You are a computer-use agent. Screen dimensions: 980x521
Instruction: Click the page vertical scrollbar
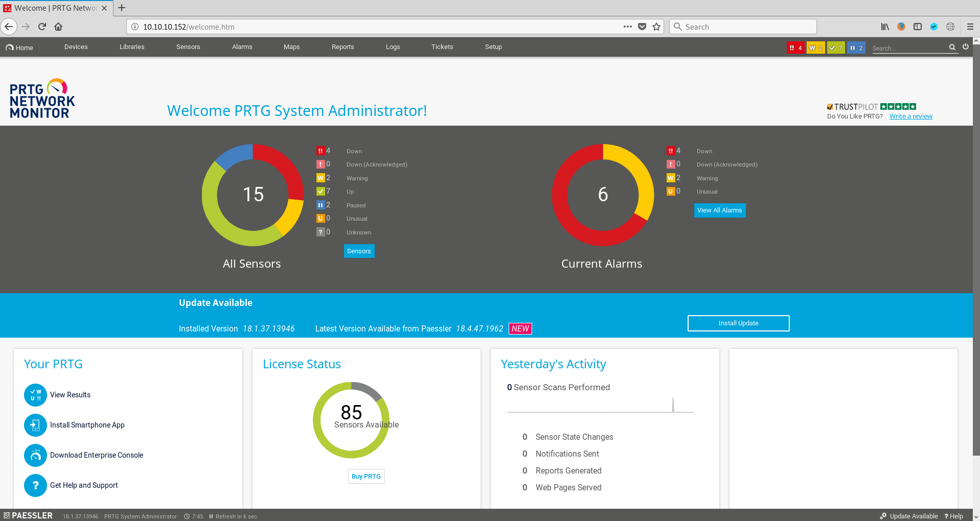point(976,250)
